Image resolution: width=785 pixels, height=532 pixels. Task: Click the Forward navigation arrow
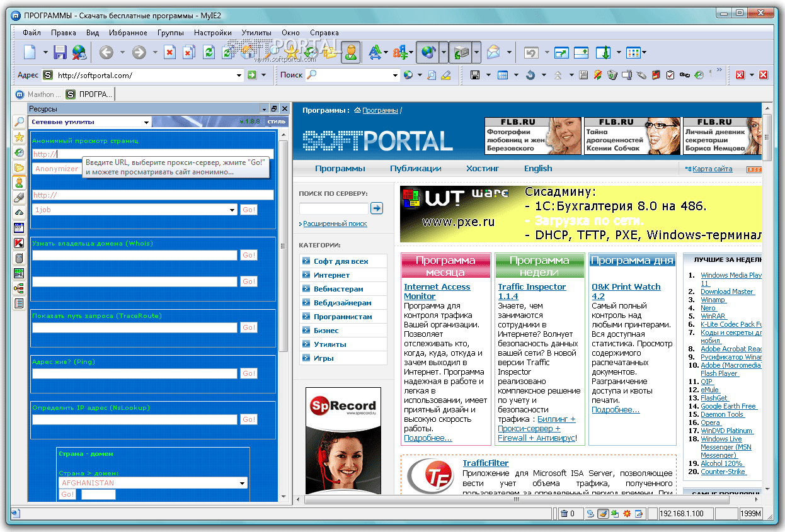pyautogui.click(x=139, y=53)
